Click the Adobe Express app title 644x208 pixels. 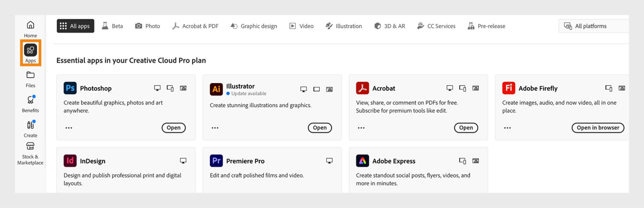(394, 161)
